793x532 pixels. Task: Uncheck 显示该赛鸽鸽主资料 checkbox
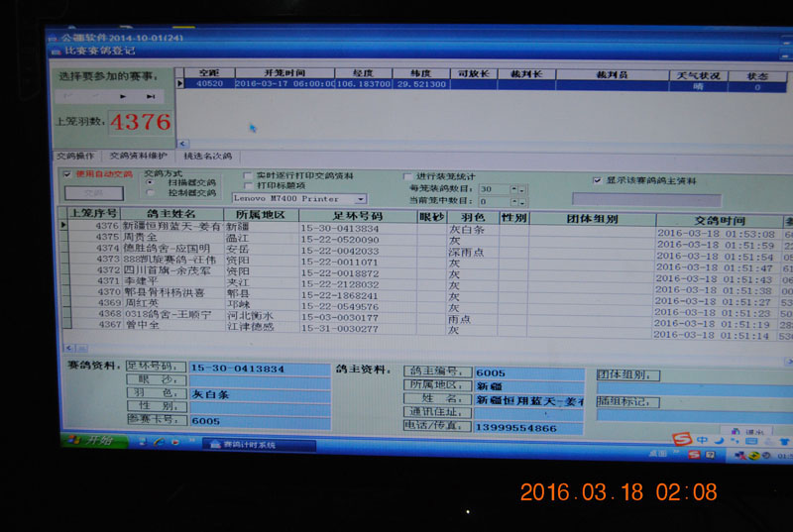point(596,179)
